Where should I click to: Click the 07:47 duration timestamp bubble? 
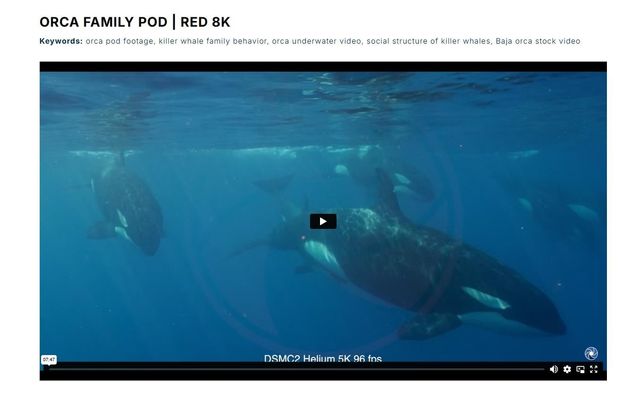pos(49,360)
